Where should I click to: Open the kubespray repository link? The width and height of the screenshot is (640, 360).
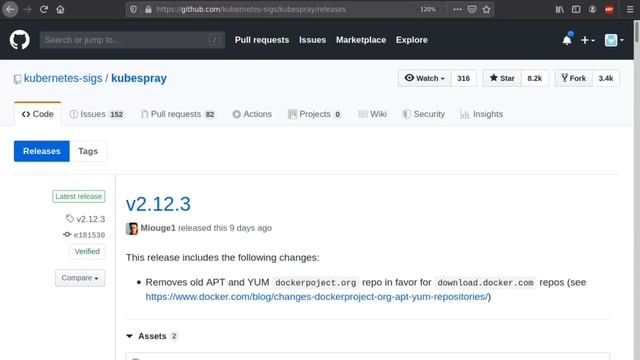pyautogui.click(x=139, y=78)
